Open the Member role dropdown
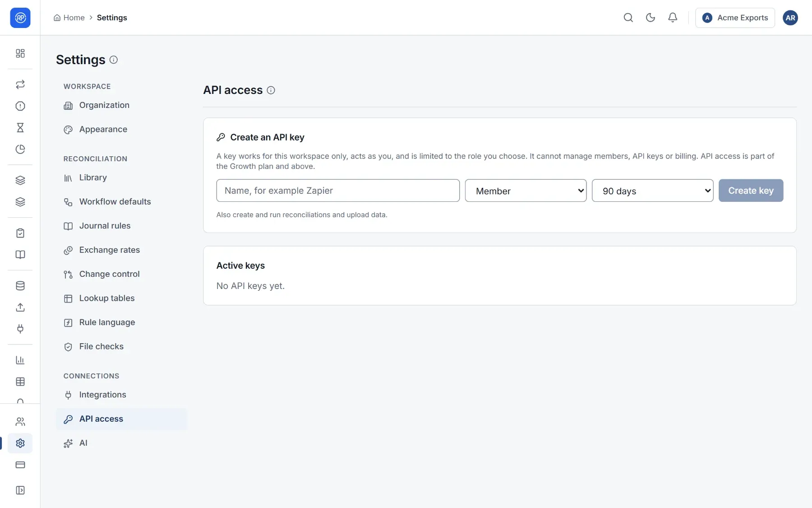 pyautogui.click(x=526, y=191)
